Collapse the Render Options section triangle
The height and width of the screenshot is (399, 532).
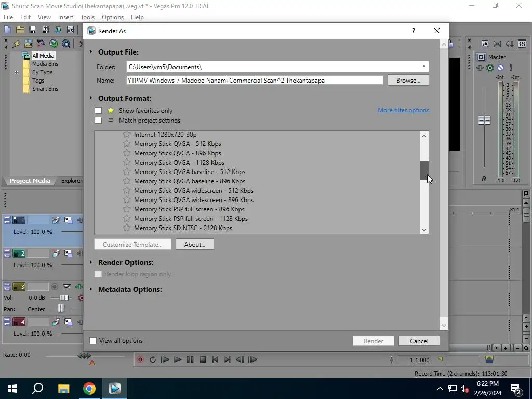coord(91,262)
